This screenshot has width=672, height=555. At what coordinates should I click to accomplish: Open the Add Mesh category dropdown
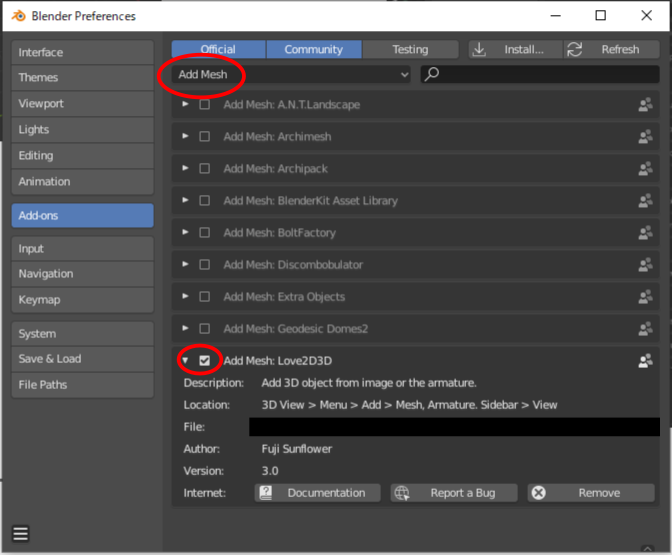[x=291, y=75]
